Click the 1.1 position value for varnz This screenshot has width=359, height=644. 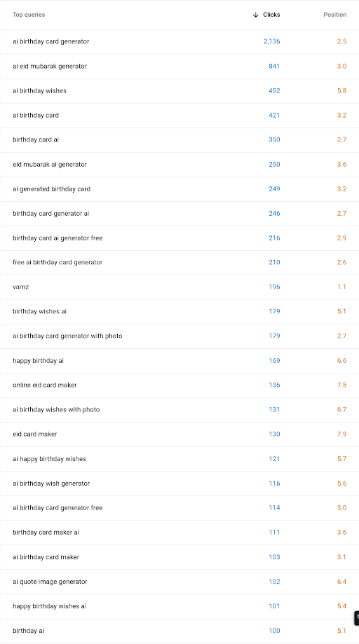pyautogui.click(x=341, y=287)
